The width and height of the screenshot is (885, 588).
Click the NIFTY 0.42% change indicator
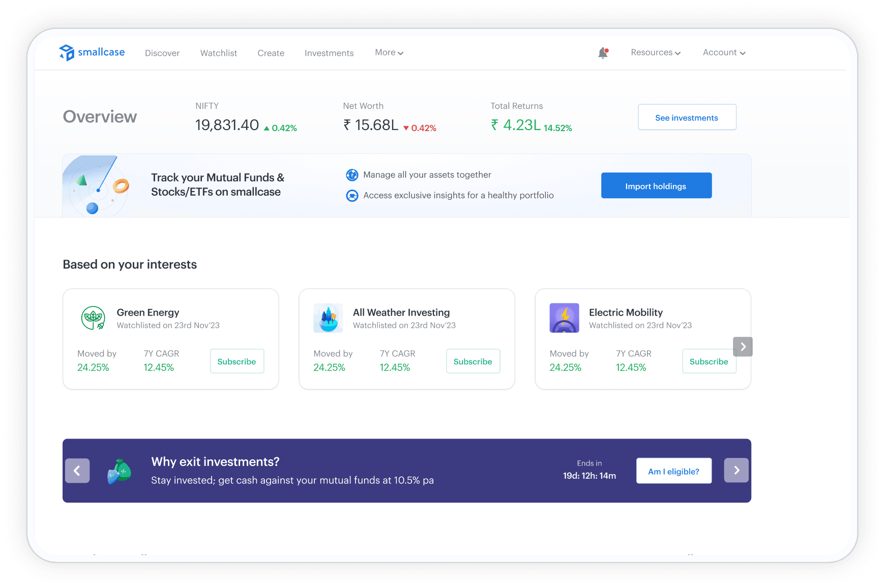[280, 128]
